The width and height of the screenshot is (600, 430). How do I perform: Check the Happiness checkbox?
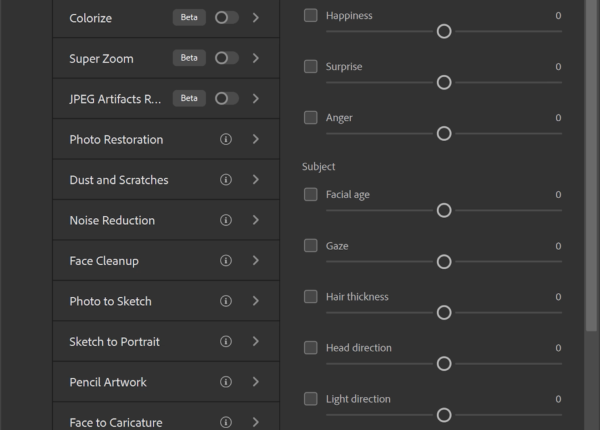click(311, 16)
